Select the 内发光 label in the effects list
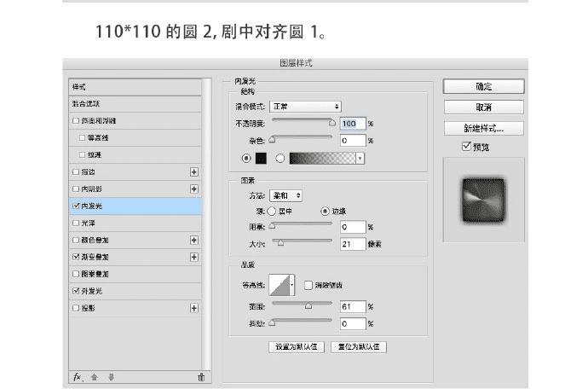588x389 pixels. coord(92,206)
